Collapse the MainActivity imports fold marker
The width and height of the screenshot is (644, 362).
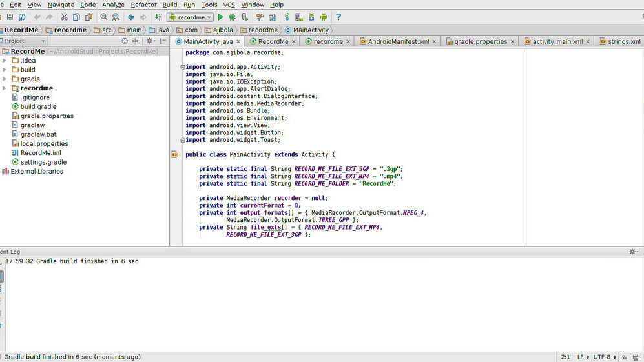point(183,67)
